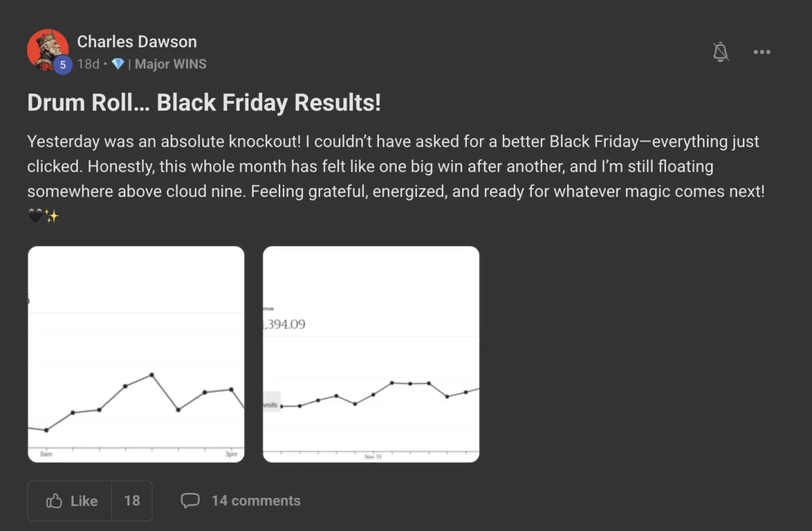Open the Major WINS category
This screenshot has height=531, width=812.
point(171,64)
